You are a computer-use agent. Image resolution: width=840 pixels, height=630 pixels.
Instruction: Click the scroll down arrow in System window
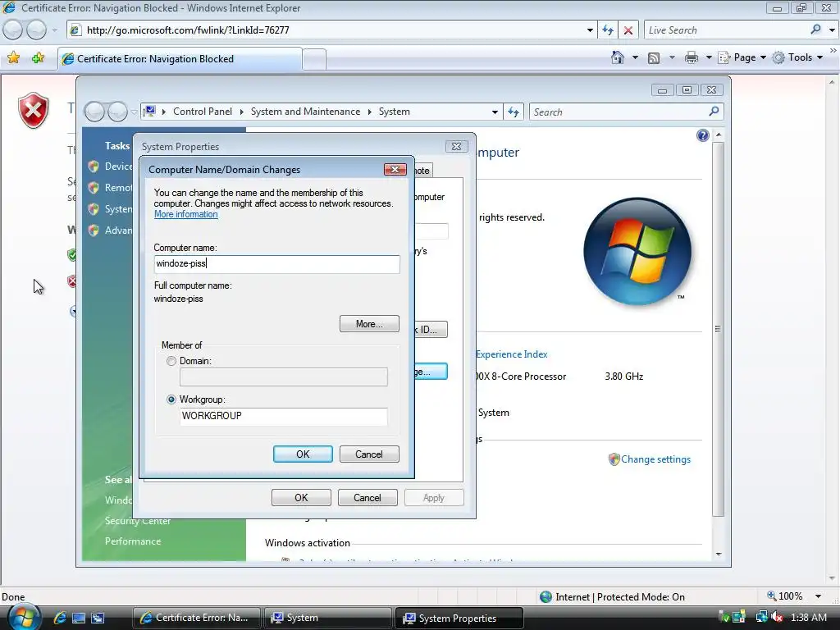[x=719, y=555]
